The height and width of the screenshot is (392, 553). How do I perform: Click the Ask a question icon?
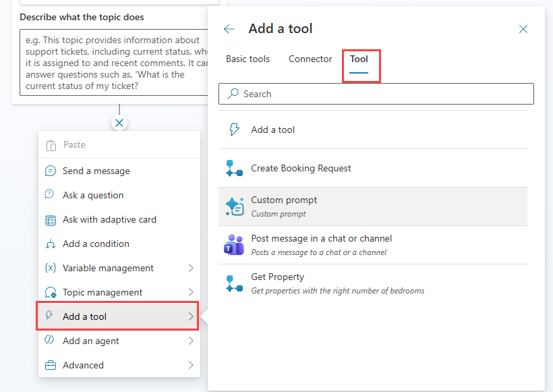click(x=49, y=194)
